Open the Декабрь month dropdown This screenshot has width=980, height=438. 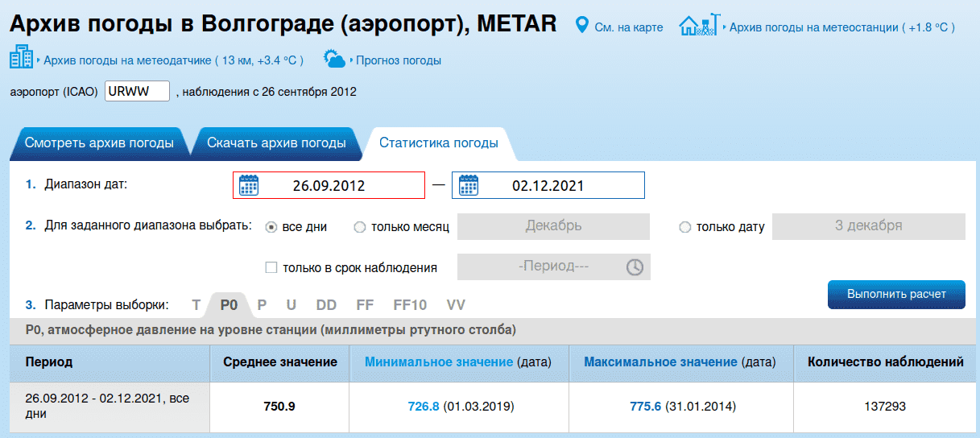click(x=553, y=226)
